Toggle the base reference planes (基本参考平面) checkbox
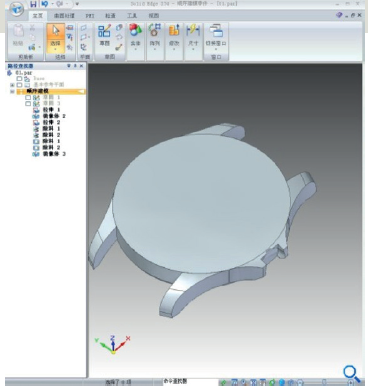Viewport: 368px width, 388px height. [19, 85]
